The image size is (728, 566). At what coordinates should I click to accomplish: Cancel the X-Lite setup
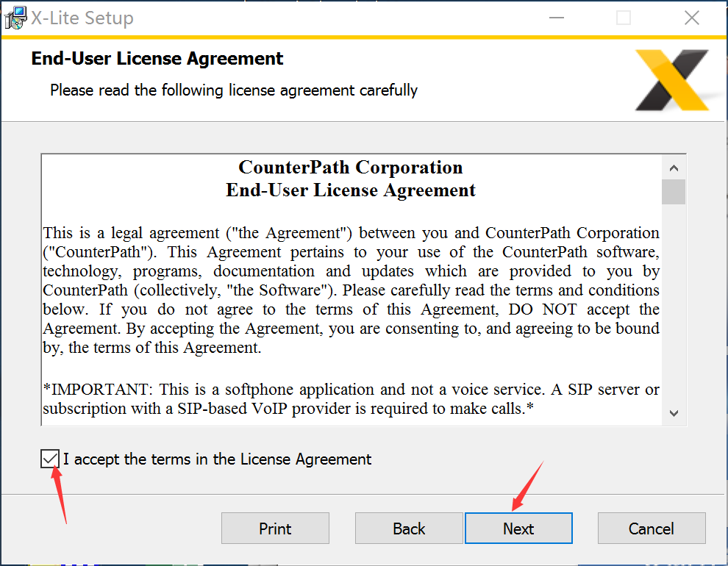tap(652, 529)
